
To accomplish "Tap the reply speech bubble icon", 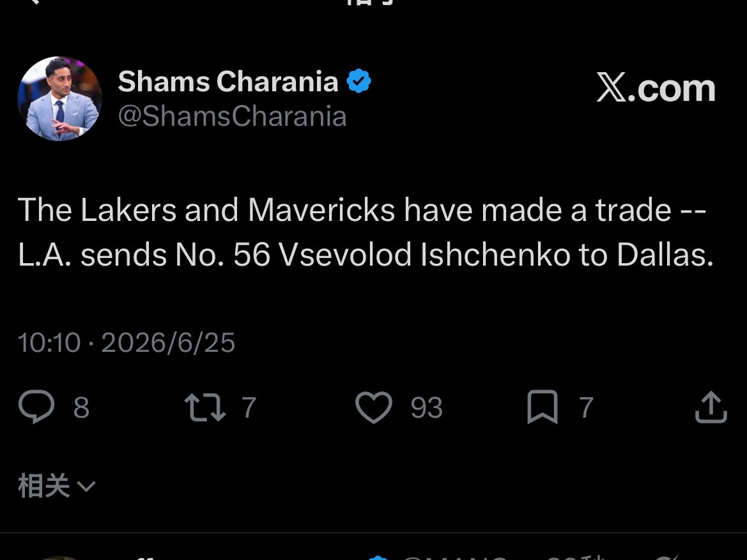I will coord(36,407).
